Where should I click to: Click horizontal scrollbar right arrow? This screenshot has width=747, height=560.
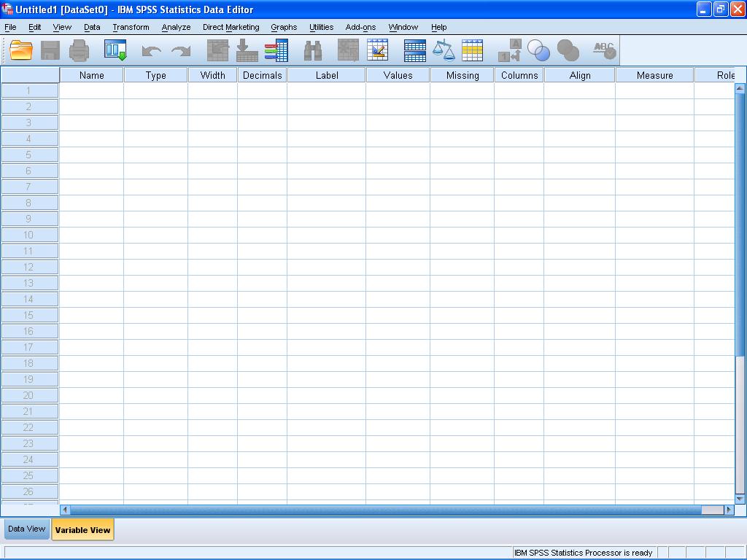(729, 510)
